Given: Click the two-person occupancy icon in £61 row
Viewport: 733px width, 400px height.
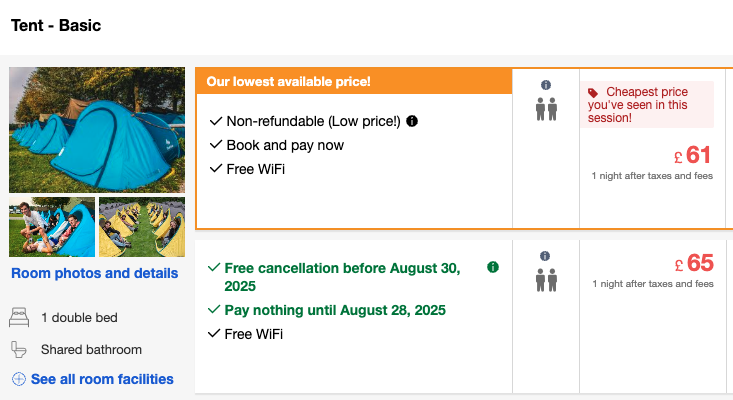Looking at the screenshot, I should click(546, 109).
